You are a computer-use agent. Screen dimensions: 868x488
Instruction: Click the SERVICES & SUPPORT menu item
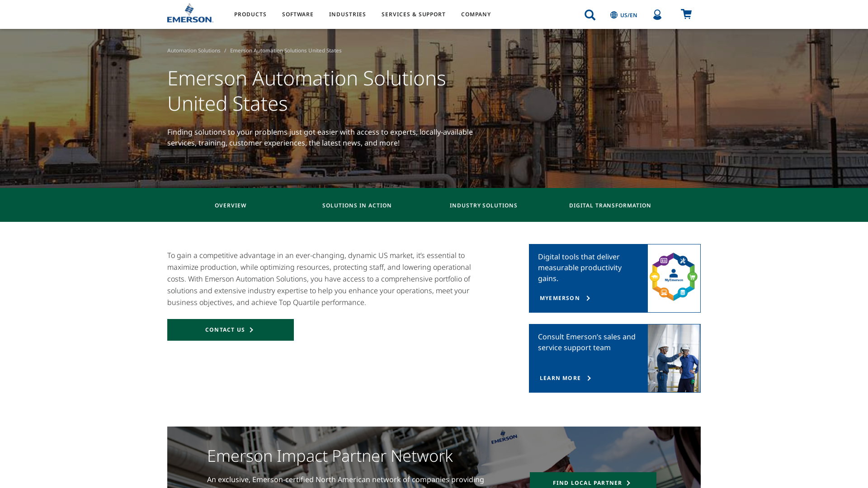414,14
